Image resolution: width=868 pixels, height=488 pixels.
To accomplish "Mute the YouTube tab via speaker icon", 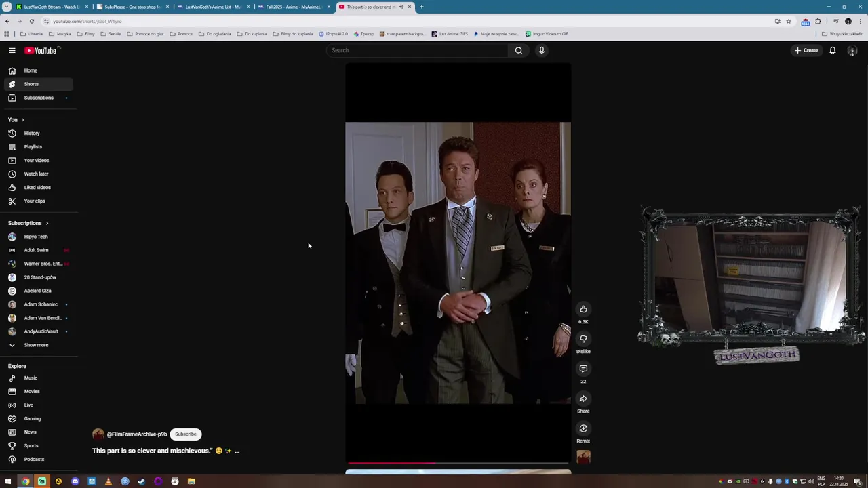I will coord(401,7).
